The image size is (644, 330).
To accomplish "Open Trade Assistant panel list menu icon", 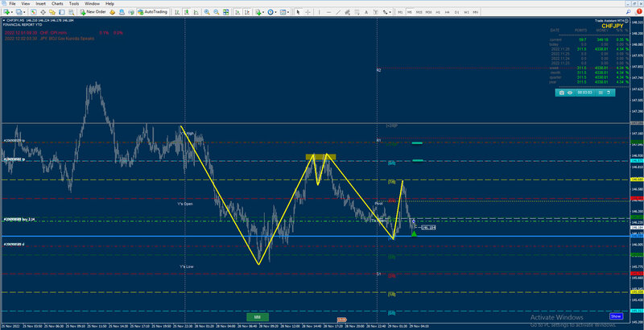I will tap(601, 93).
